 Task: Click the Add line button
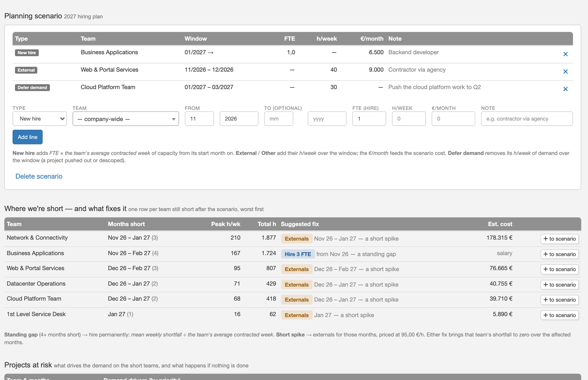click(28, 137)
